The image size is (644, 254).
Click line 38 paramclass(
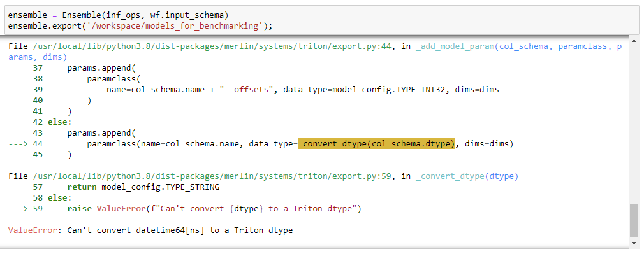[113, 78]
